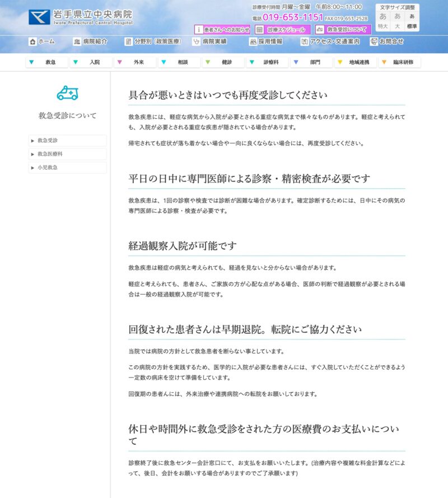Click the 診療スケジュール button
This screenshot has width=448, height=498.
point(281,30)
